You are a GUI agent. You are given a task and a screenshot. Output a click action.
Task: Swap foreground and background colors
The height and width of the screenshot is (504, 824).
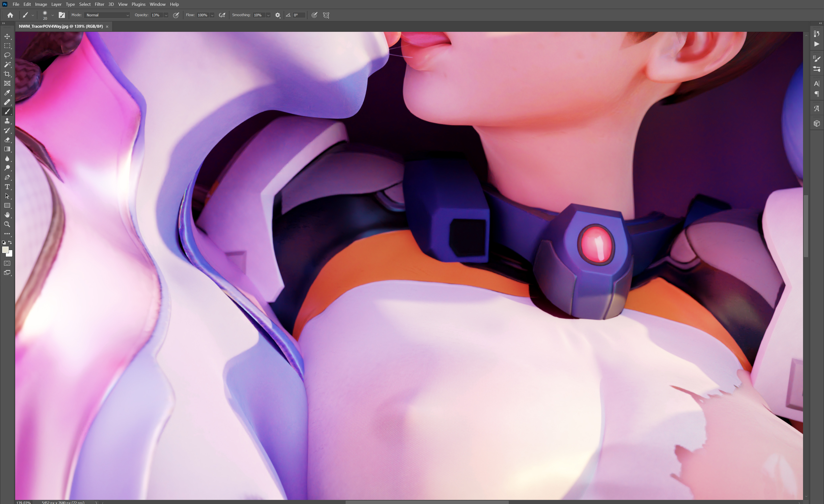10,242
